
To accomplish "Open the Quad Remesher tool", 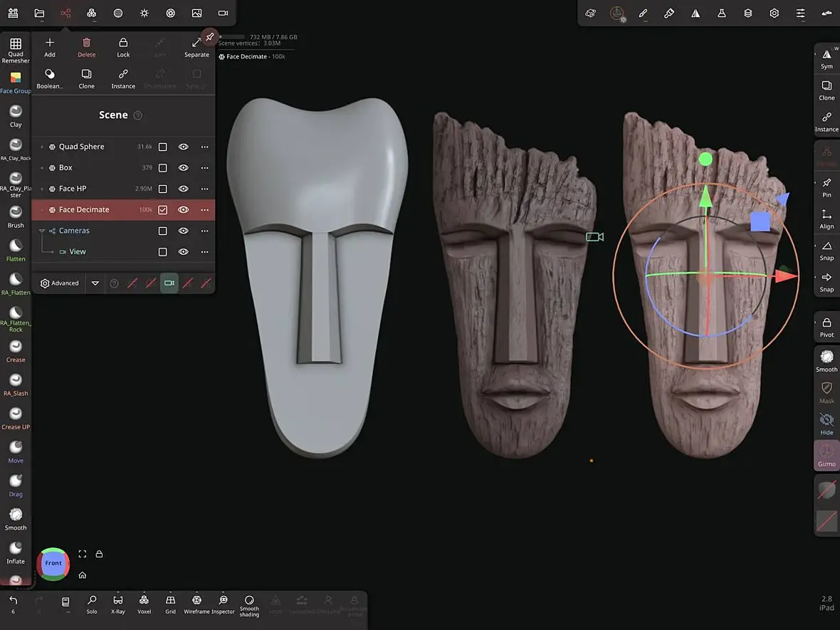I will [15, 49].
